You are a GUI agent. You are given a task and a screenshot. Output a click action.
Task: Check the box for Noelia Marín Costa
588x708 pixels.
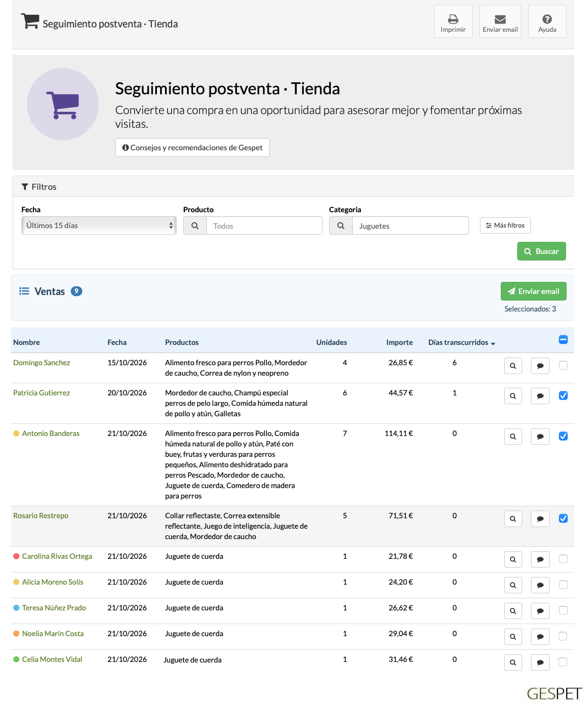[563, 636]
